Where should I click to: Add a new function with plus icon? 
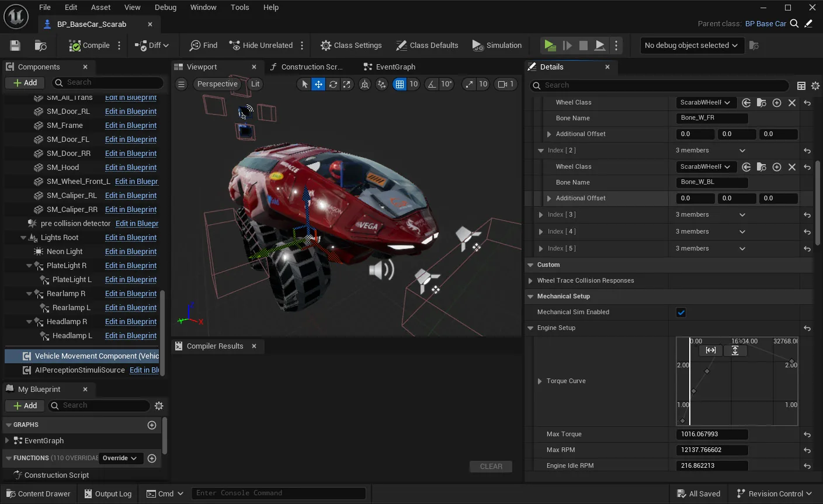(x=152, y=458)
